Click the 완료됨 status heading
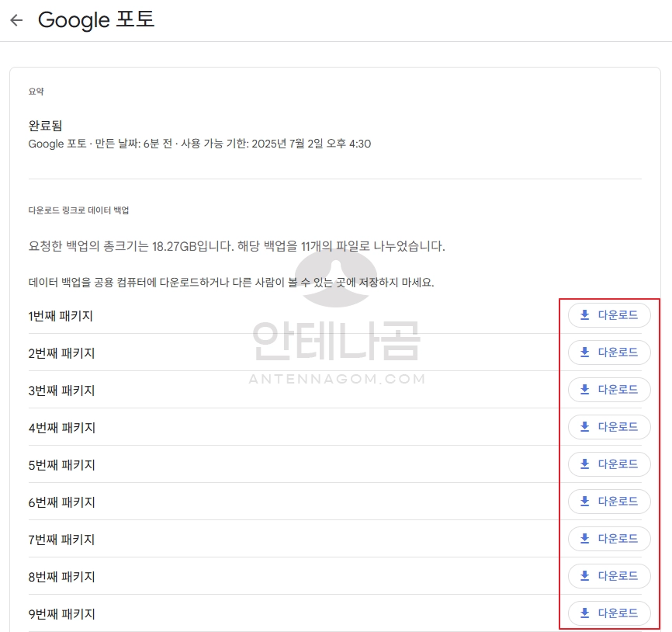 tap(46, 126)
